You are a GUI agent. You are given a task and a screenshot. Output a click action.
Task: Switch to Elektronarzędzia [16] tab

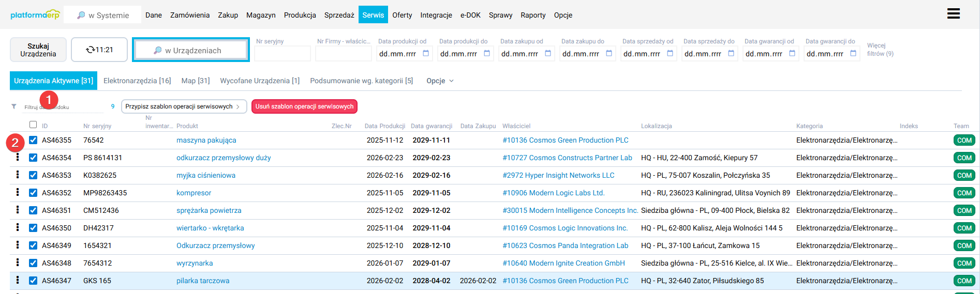point(137,81)
